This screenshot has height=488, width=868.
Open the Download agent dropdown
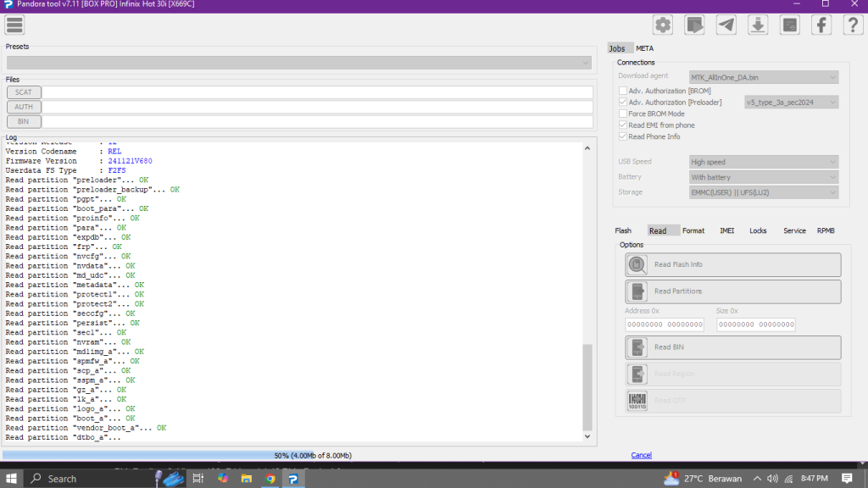764,77
